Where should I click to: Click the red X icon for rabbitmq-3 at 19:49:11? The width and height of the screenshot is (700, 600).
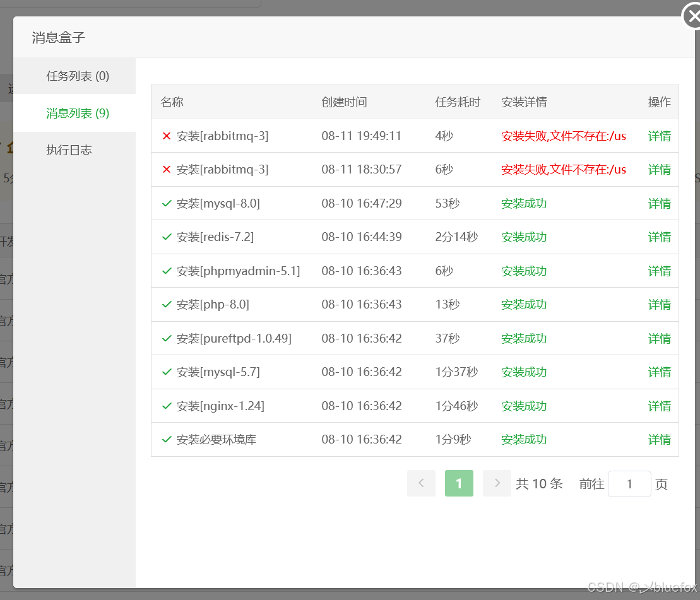point(167,136)
